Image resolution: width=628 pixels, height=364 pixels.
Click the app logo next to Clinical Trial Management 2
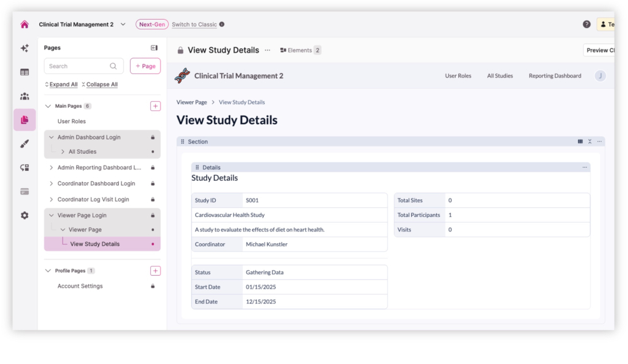183,75
